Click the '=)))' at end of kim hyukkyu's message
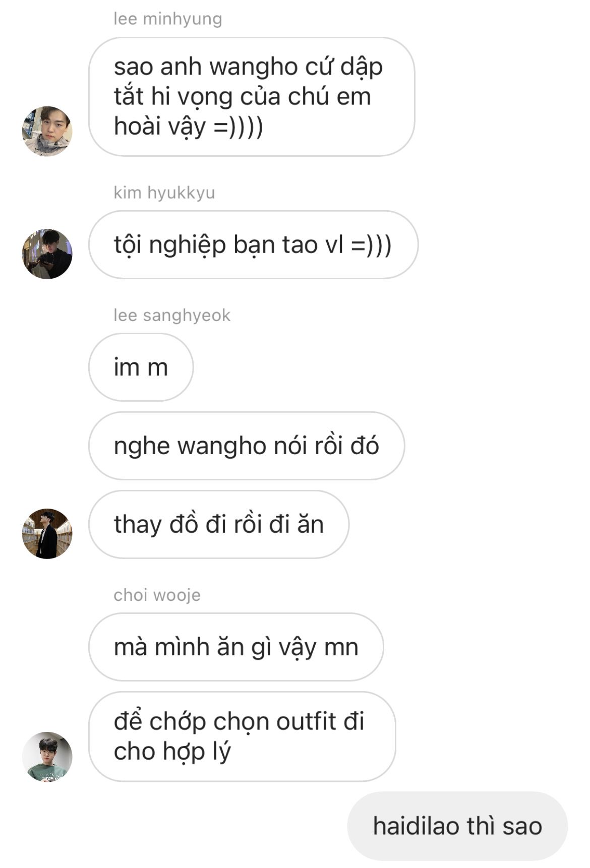This screenshot has height=868, width=590. coord(371,245)
